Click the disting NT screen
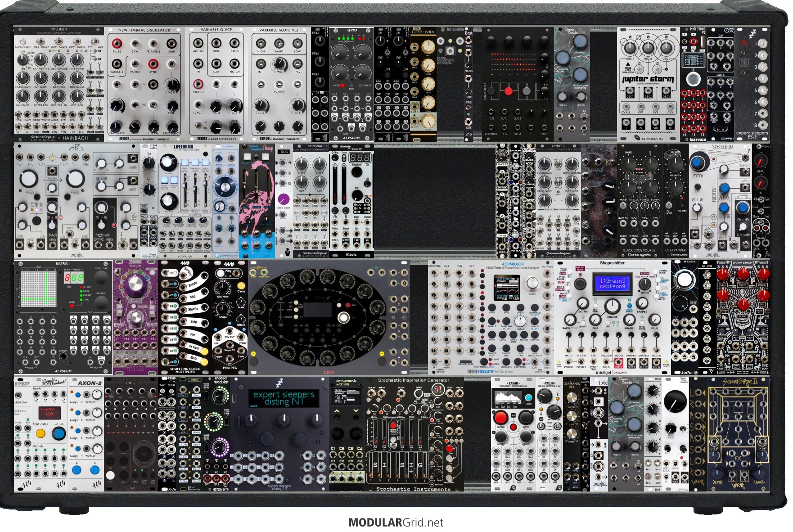This screenshot has height=532, width=793. point(284,398)
